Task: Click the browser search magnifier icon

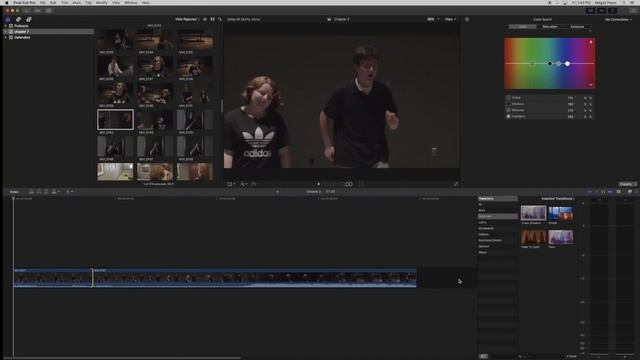Action: (220, 19)
